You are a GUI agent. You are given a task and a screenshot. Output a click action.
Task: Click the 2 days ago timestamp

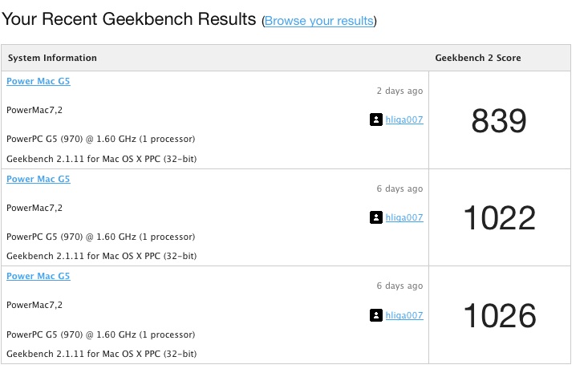click(x=399, y=91)
